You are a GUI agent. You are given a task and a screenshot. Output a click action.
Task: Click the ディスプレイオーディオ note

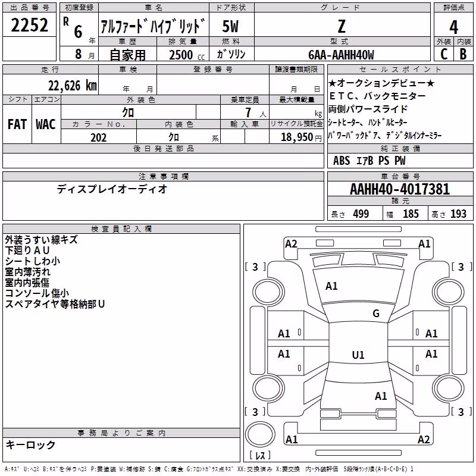pyautogui.click(x=112, y=189)
